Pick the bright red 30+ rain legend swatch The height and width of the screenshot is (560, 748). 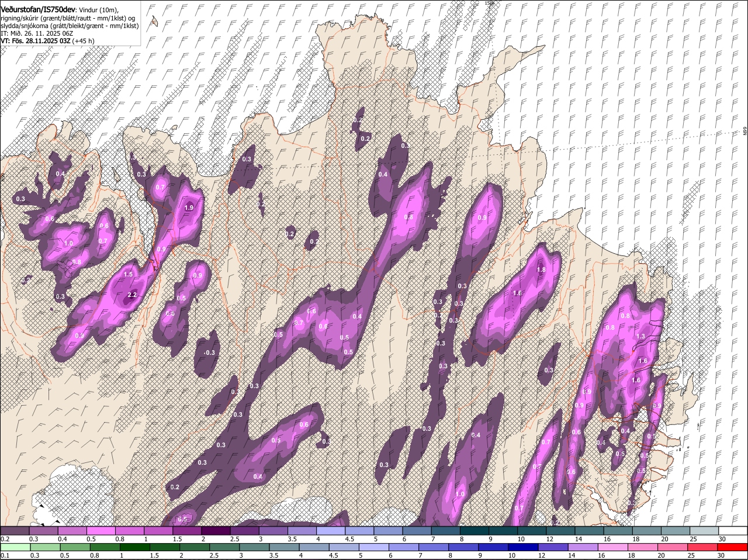[x=733, y=547]
